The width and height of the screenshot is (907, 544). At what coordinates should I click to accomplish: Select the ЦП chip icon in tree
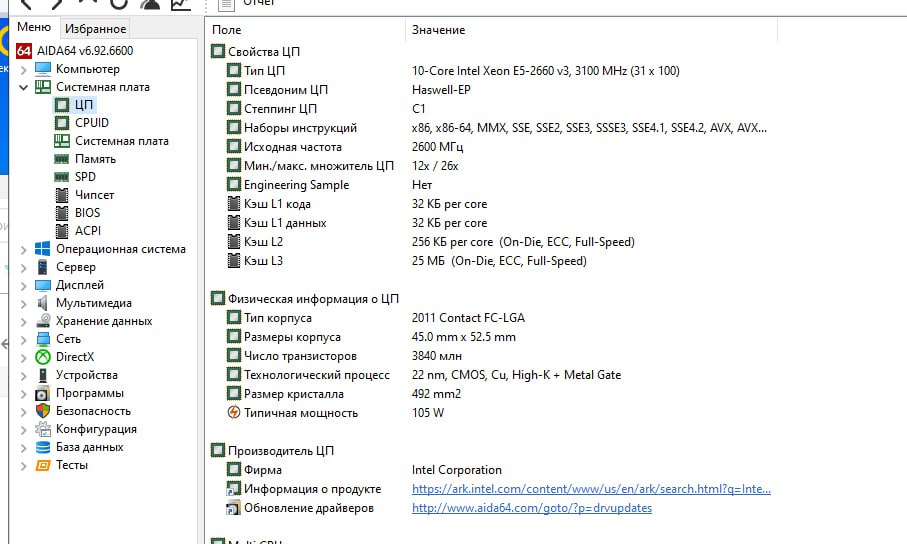[62, 105]
